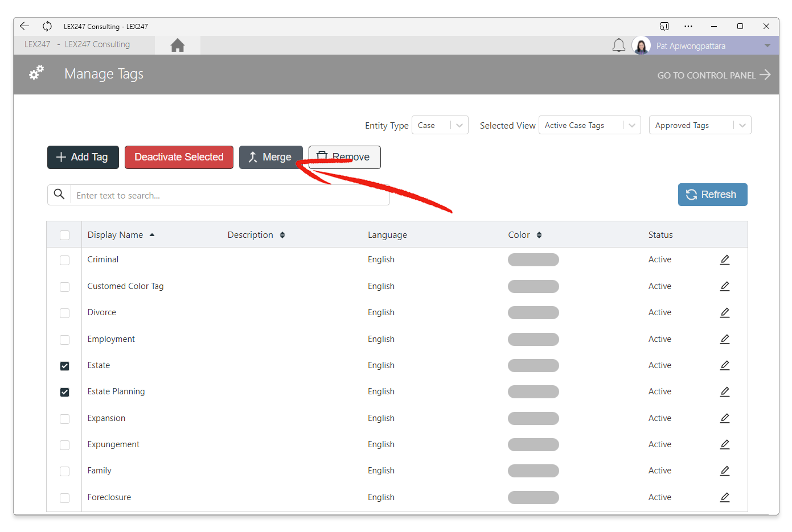
Task: Sort by Display Name column arrow
Action: 152,235
